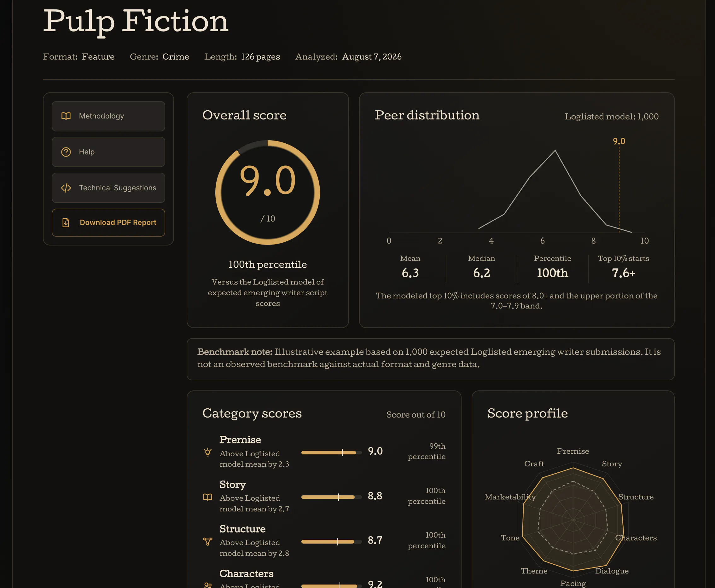Screen dimensions: 715x588
Task: Click the Structure nodes icon
Action: (x=208, y=541)
